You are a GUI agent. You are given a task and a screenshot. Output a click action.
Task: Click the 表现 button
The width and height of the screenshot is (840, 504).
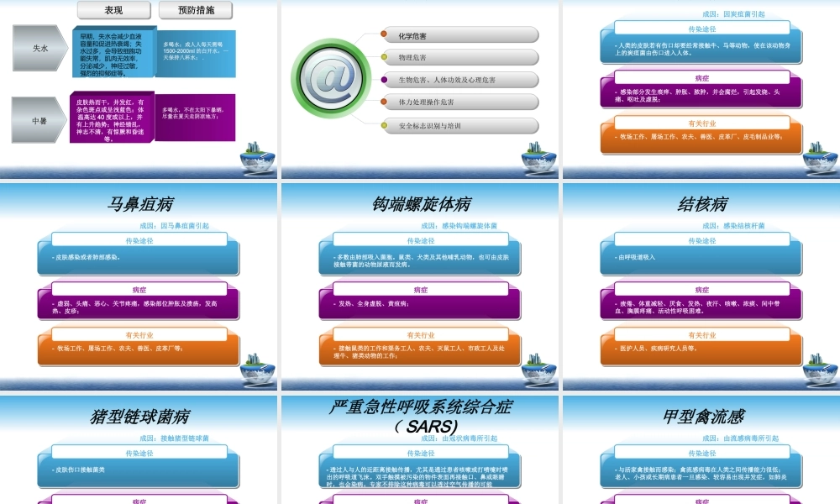(x=113, y=10)
